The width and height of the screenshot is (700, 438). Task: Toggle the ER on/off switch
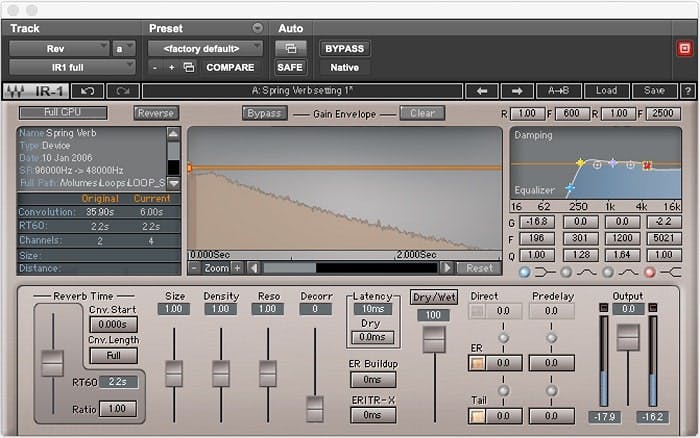478,363
